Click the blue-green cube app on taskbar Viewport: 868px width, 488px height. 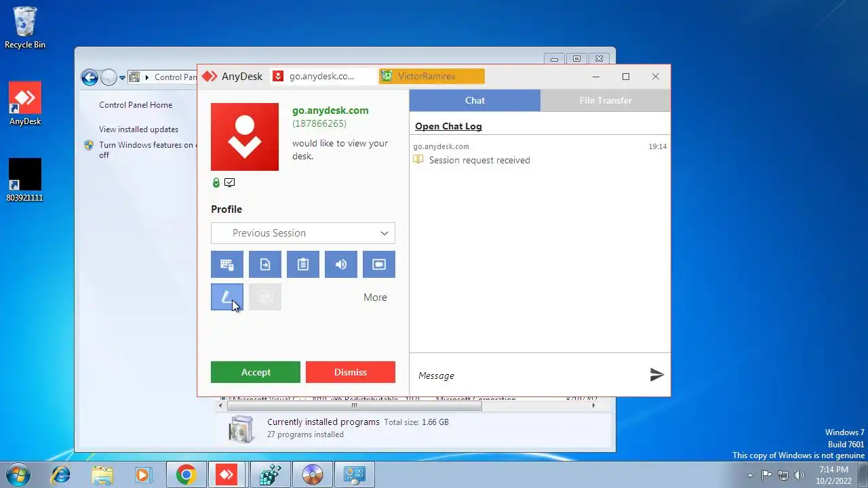(x=270, y=475)
